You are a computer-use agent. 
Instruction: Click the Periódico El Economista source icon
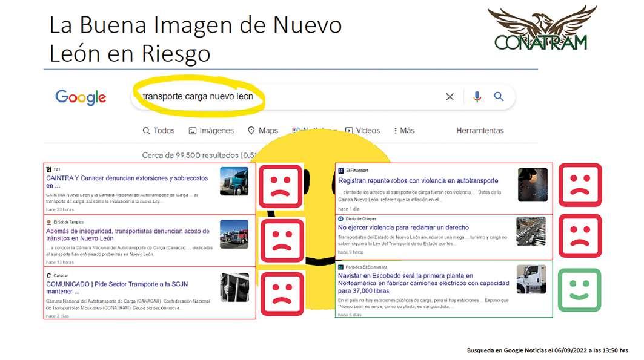tap(340, 267)
